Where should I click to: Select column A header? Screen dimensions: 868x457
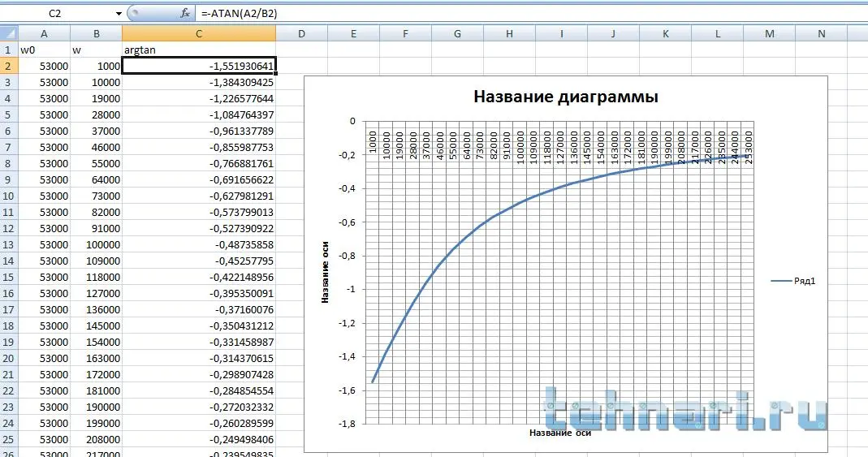45,34
